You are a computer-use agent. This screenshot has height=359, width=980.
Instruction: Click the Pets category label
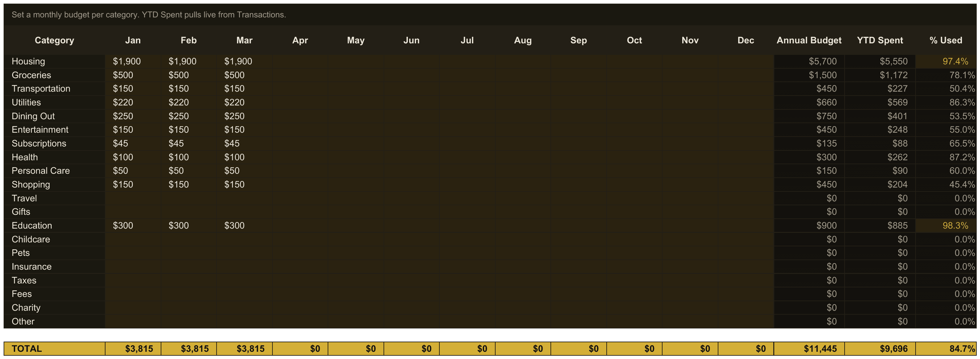(21, 253)
